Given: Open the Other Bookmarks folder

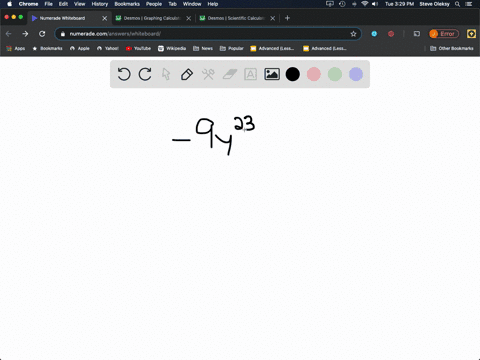Looking at the screenshot, I should tap(452, 48).
